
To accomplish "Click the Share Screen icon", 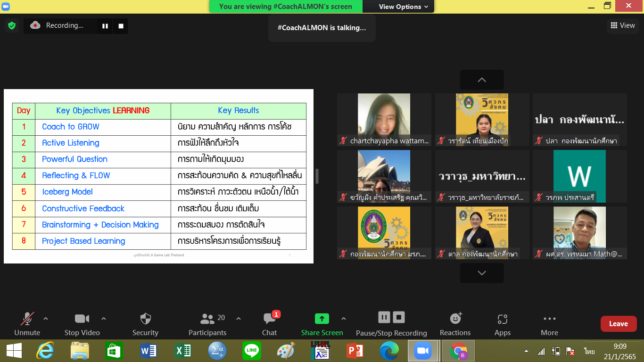I will point(322,319).
